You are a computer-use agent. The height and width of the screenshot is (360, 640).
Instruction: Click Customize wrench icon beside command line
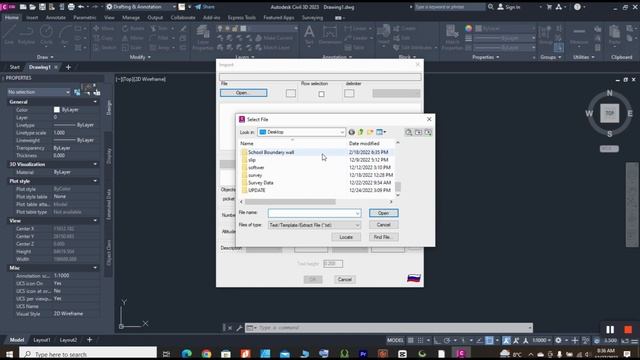[x=239, y=328]
